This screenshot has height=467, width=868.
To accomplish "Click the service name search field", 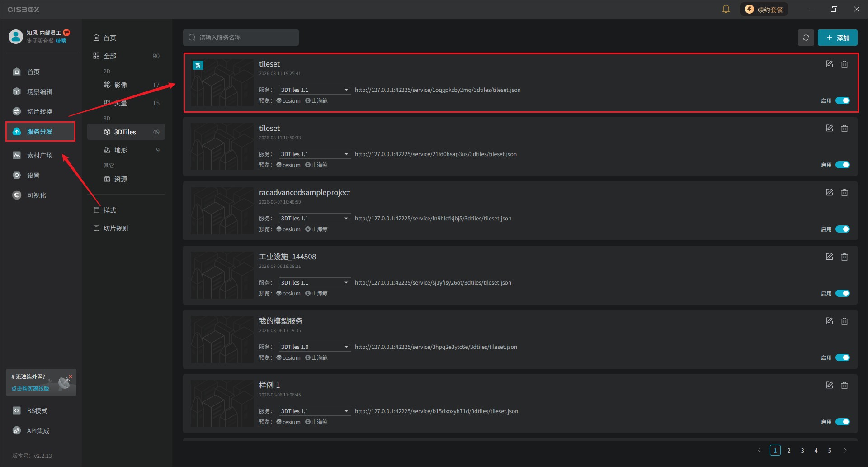I will [241, 38].
